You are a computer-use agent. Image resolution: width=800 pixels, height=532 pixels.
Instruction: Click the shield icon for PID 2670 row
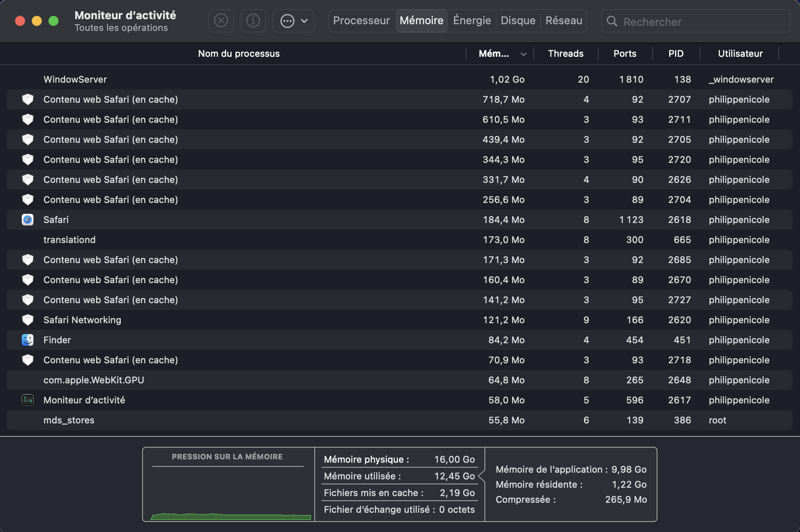coord(28,280)
